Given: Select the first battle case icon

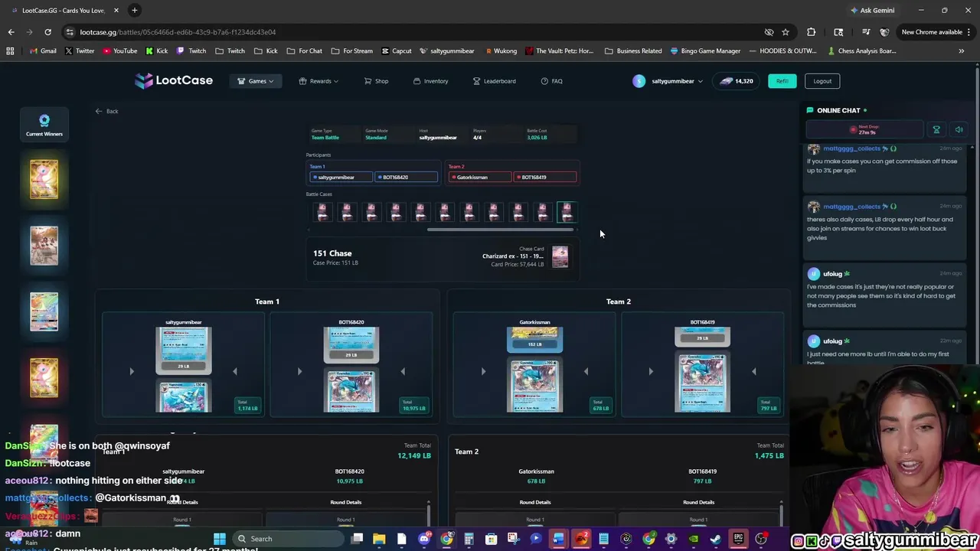Looking at the screenshot, I should point(322,212).
